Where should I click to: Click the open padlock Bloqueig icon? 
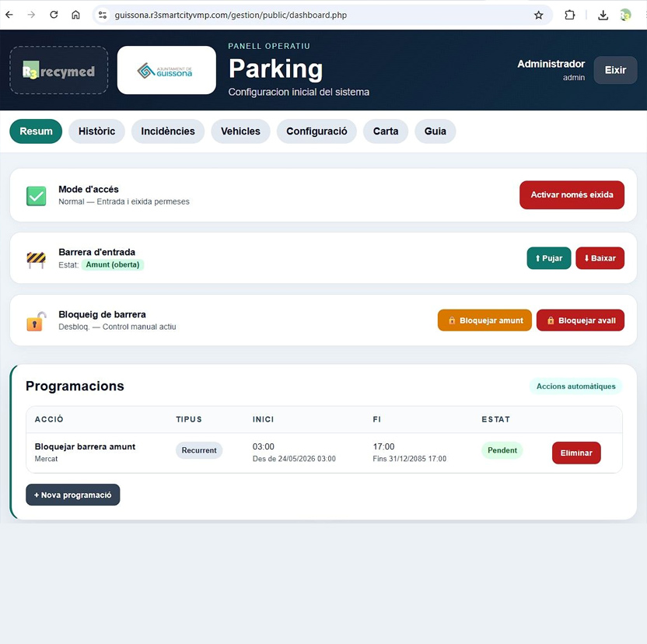[x=37, y=321]
